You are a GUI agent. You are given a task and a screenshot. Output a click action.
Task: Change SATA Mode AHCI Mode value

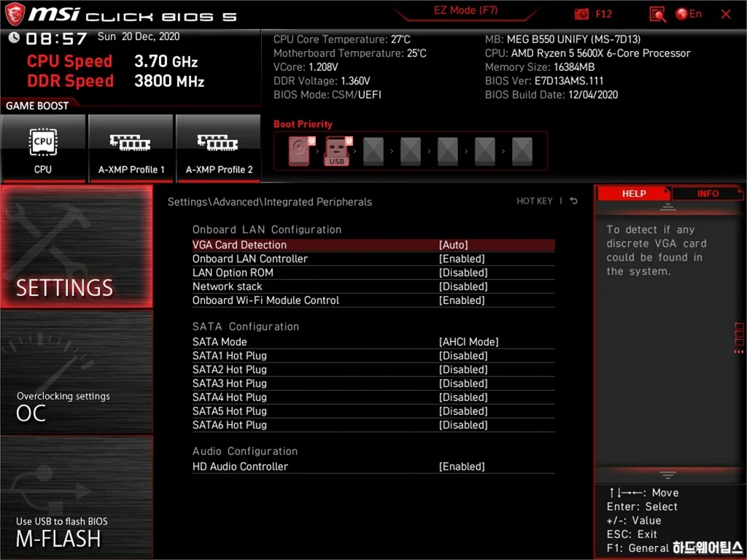coord(469,341)
